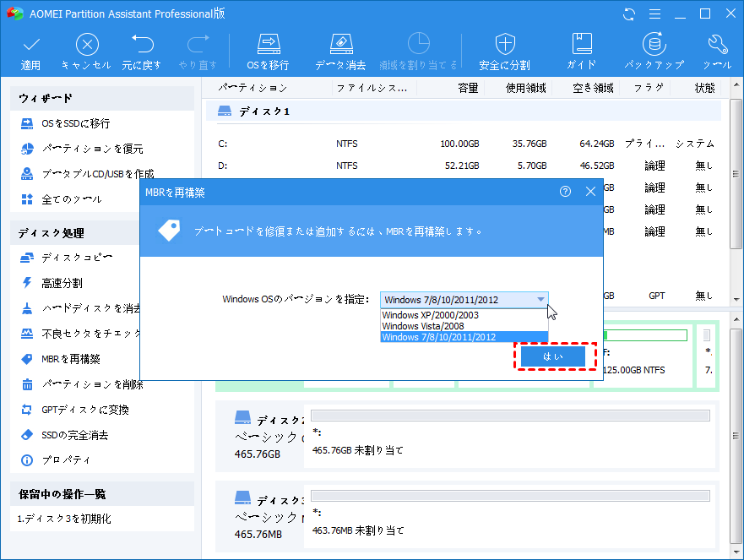Viewport: 744px width, 560px height.
Task: Click disk map scrollbar thumb
Action: pyautogui.click(x=736, y=436)
